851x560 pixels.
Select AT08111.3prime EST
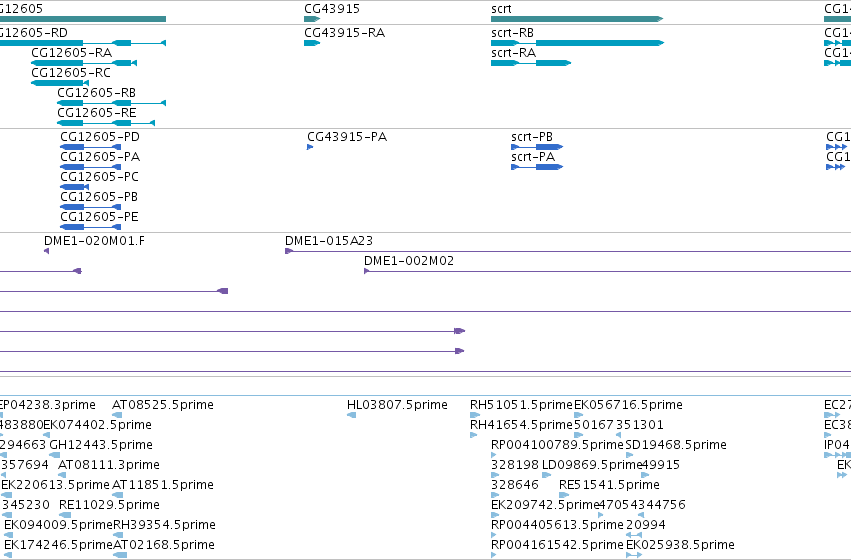62,475
